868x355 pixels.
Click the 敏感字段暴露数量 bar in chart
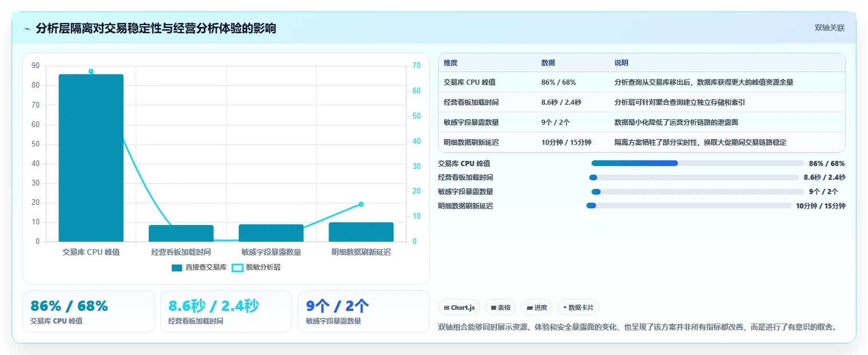[x=271, y=233]
